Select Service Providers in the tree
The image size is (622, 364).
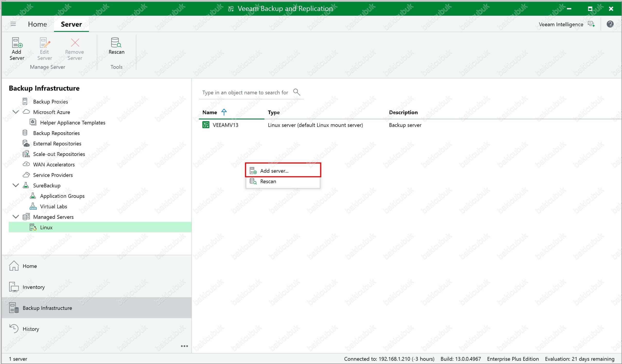[53, 175]
